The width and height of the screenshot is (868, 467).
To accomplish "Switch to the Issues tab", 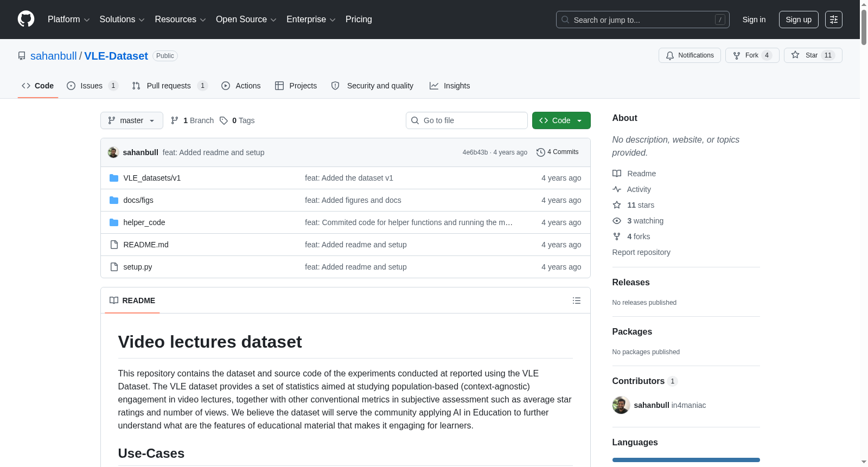I will [x=92, y=86].
